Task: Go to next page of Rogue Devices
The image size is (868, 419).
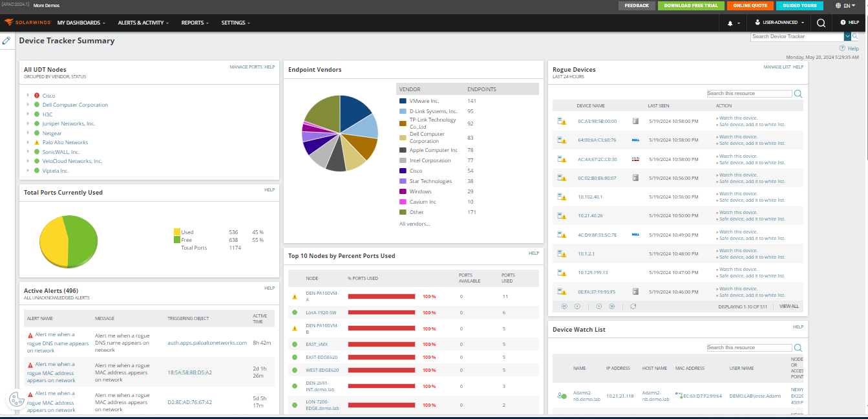Action: click(598, 306)
